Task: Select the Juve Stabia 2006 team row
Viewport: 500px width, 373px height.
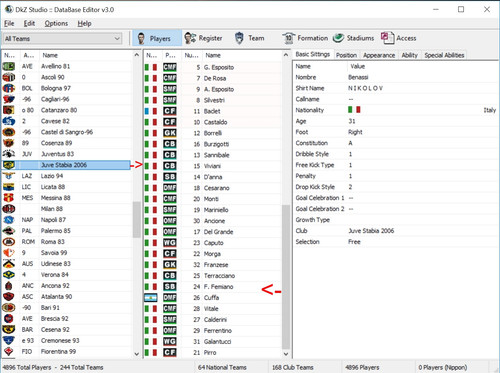Action: point(66,165)
